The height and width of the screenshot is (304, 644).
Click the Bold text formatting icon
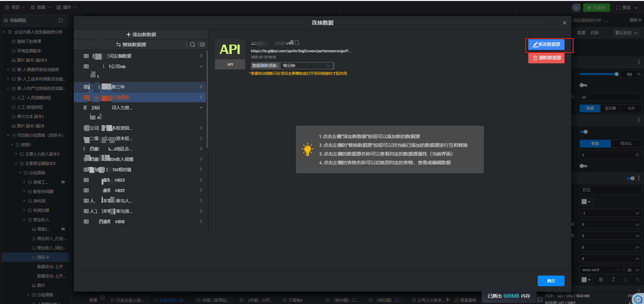click(x=601, y=280)
